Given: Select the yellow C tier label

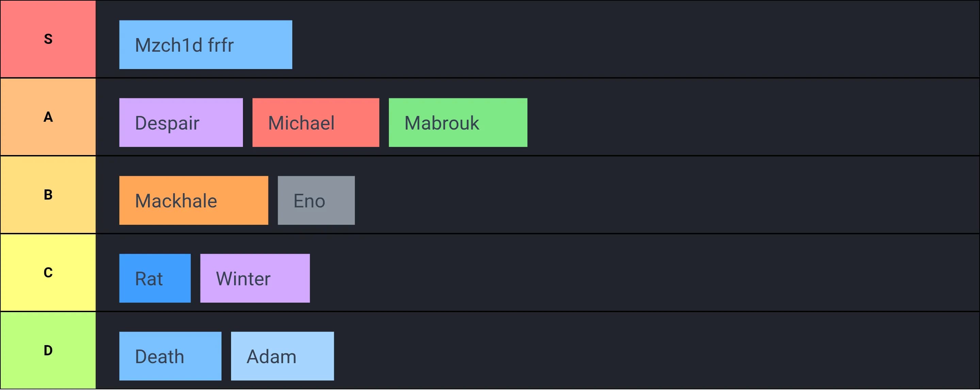Looking at the screenshot, I should pyautogui.click(x=48, y=273).
